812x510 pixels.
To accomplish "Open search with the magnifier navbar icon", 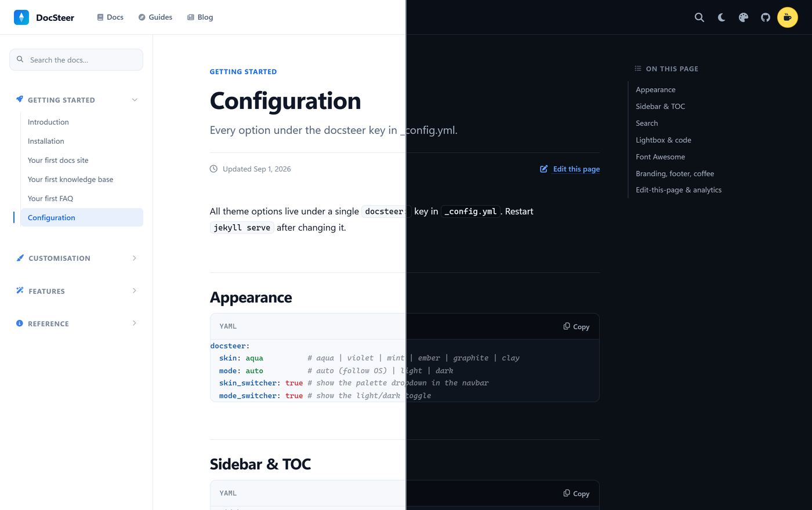I will (x=699, y=17).
